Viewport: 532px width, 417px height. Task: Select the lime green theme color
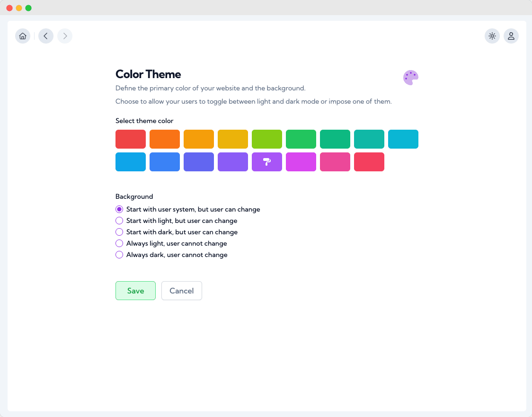(x=267, y=139)
